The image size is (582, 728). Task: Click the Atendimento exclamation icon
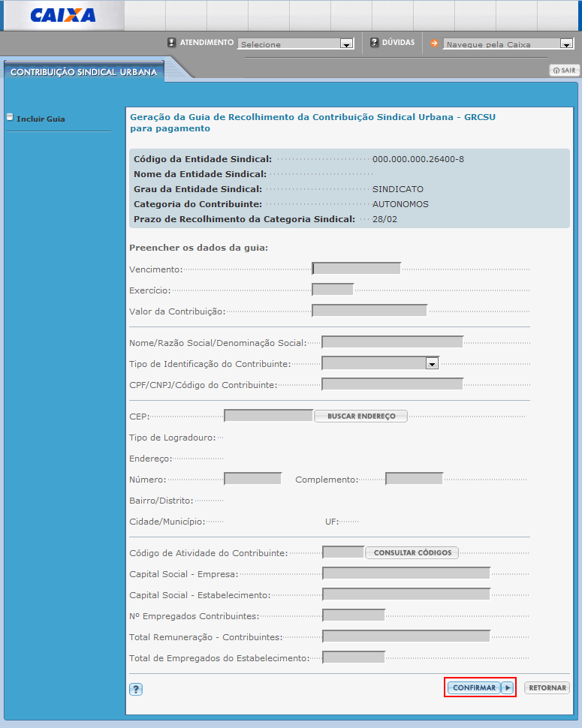pos(171,43)
